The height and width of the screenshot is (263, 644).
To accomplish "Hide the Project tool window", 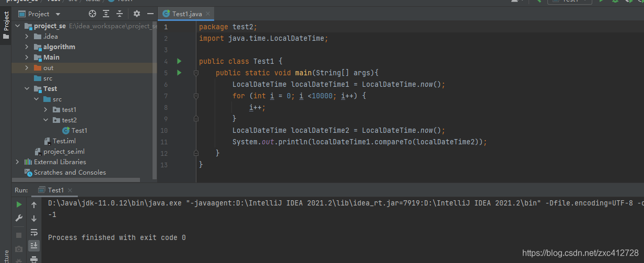I will [150, 14].
